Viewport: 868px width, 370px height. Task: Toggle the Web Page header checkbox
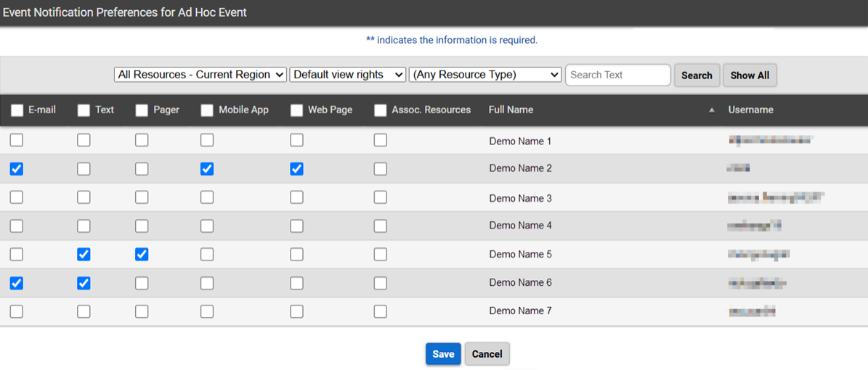point(296,110)
